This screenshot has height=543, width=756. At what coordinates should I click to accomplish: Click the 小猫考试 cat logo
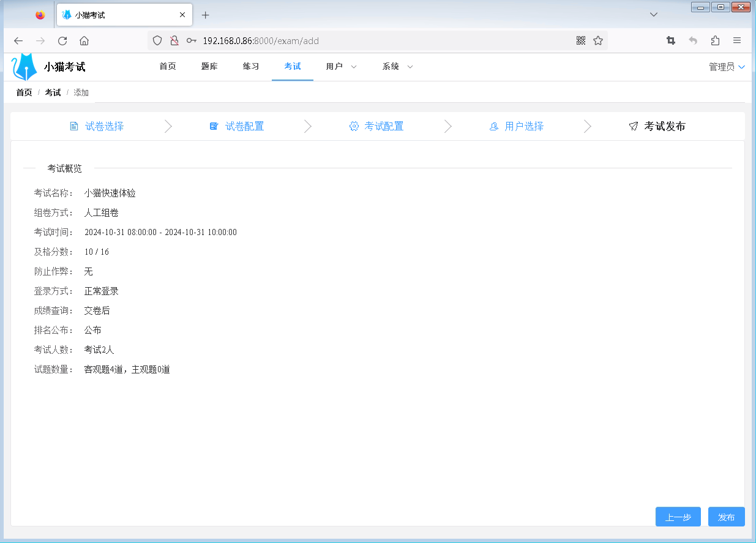(22, 66)
